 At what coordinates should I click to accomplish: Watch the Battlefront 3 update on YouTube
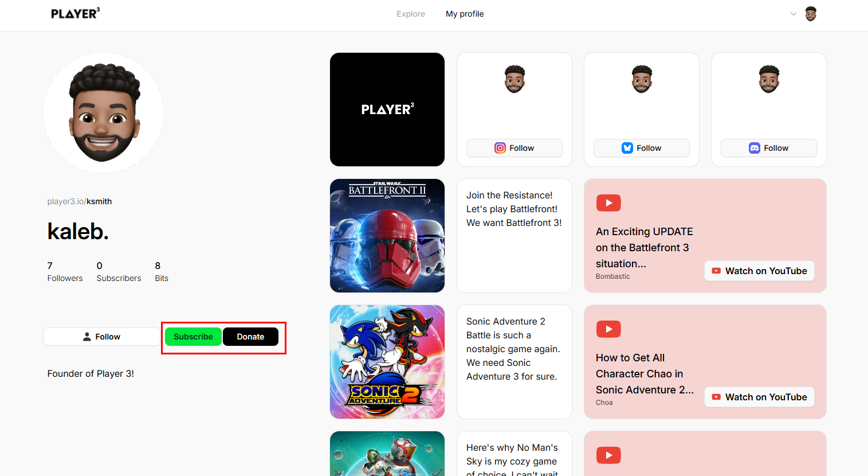tap(759, 271)
